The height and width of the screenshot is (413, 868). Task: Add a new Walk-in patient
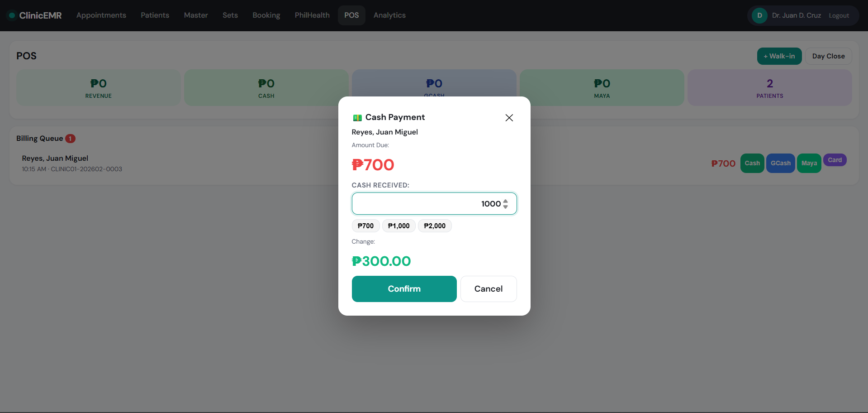779,56
